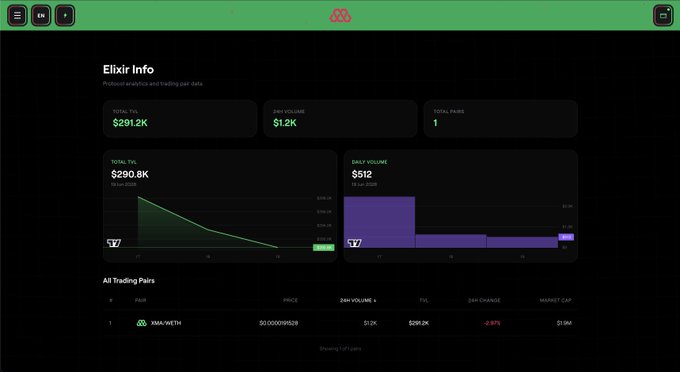Click the red logo in header center
This screenshot has height=372, width=680.
tap(340, 16)
